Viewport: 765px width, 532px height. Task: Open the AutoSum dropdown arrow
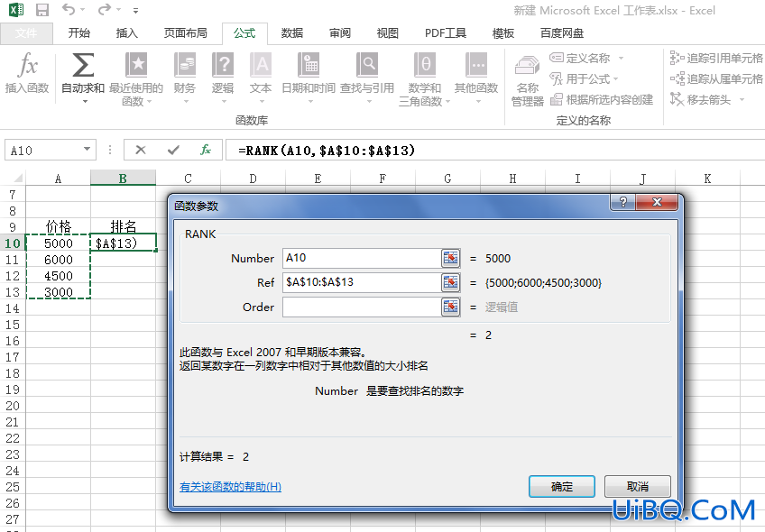[85, 101]
